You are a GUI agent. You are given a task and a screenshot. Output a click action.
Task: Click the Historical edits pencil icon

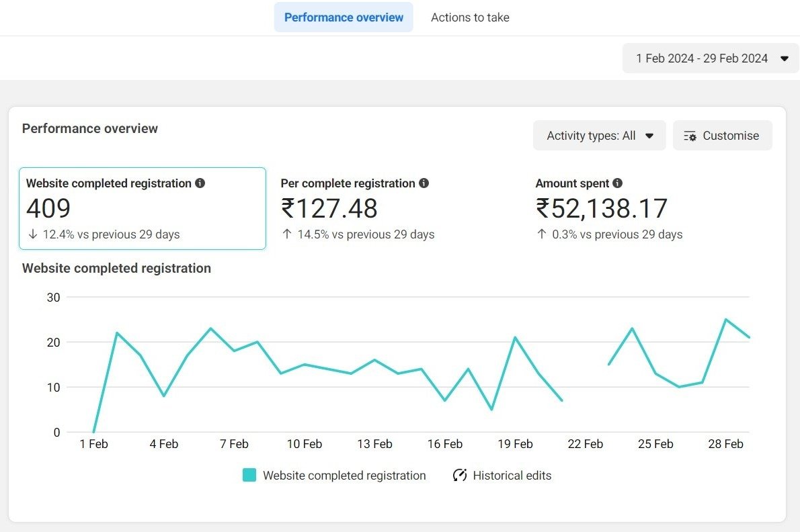tap(460, 475)
